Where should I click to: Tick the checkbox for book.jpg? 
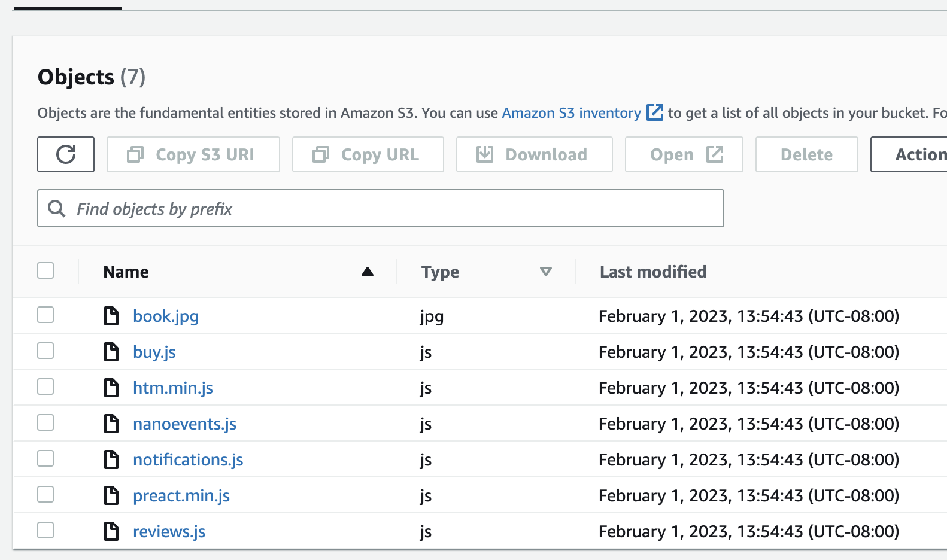(45, 315)
